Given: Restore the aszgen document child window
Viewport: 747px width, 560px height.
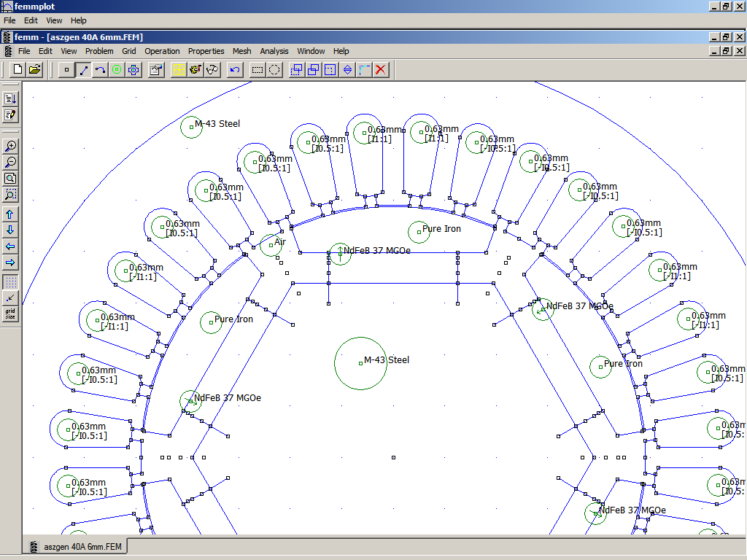Looking at the screenshot, I should click(x=726, y=51).
